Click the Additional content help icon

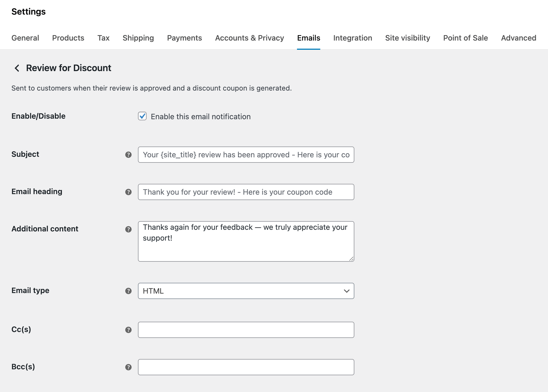pyautogui.click(x=128, y=229)
